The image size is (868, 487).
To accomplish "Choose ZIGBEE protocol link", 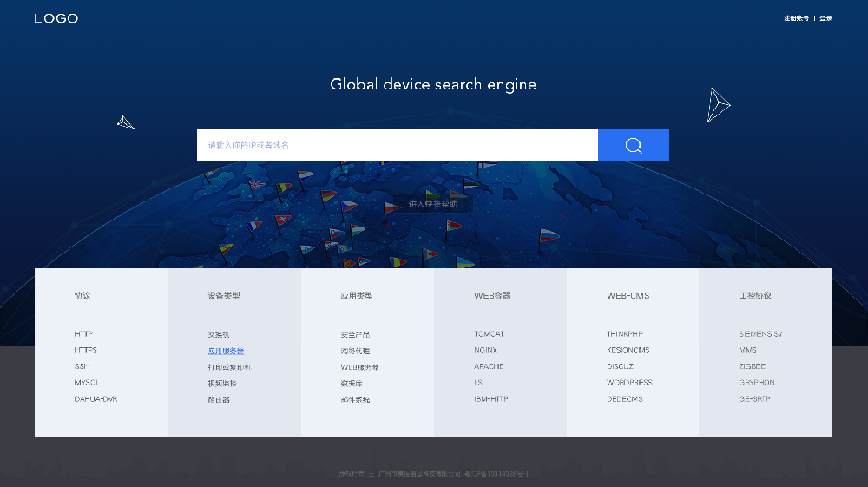I will pyautogui.click(x=753, y=366).
